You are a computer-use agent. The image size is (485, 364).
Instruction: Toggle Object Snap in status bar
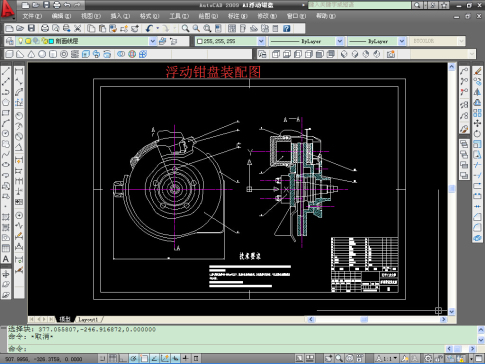pos(144,359)
